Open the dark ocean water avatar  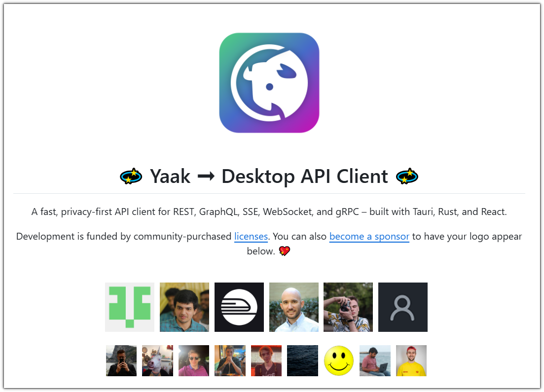302,361
